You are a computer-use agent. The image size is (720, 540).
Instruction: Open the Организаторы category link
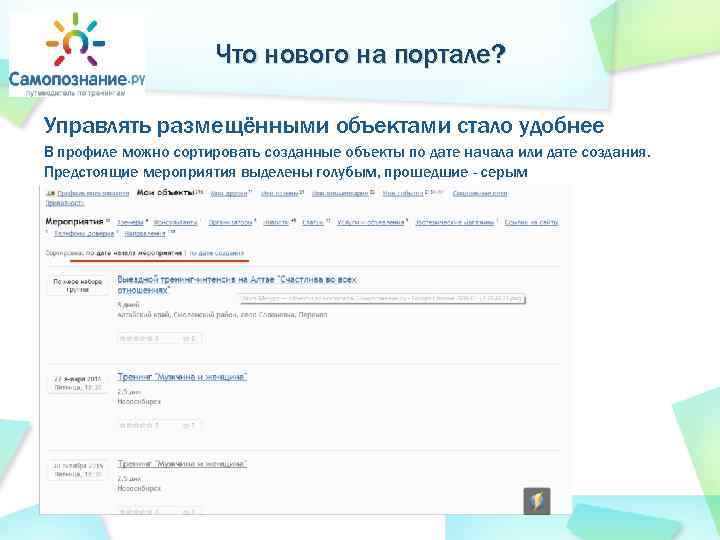point(231,222)
